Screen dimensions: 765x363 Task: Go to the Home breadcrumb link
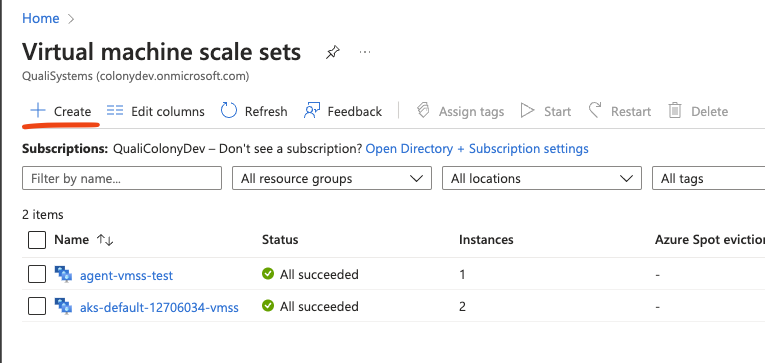[x=41, y=19]
